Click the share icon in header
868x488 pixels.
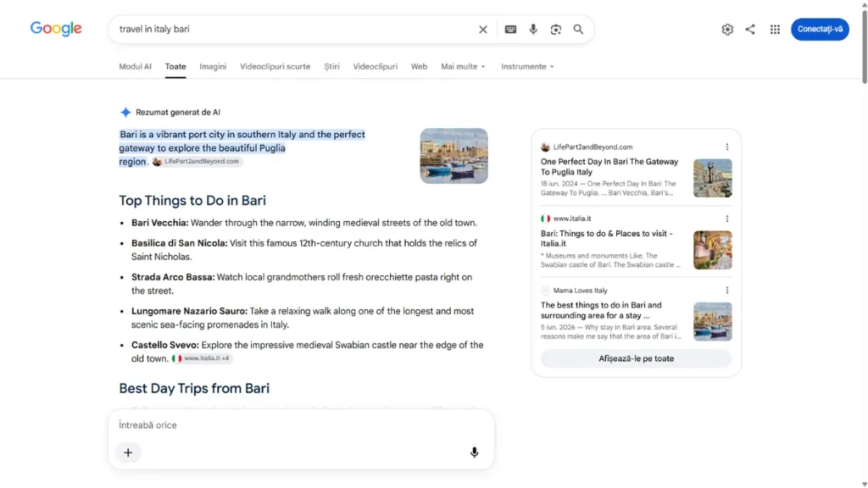[x=750, y=30]
